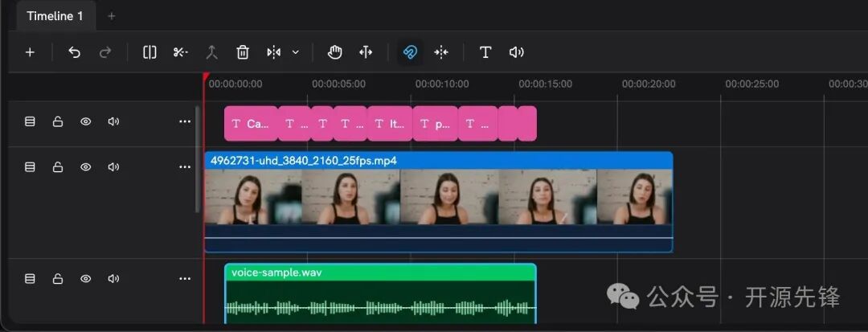Open more options for audio track
This screenshot has height=332, width=868.
185,279
